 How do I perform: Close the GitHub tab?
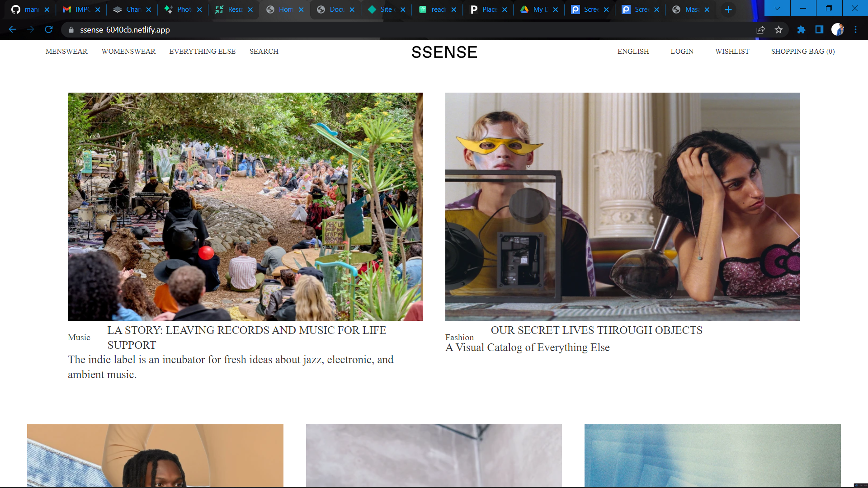click(x=47, y=9)
